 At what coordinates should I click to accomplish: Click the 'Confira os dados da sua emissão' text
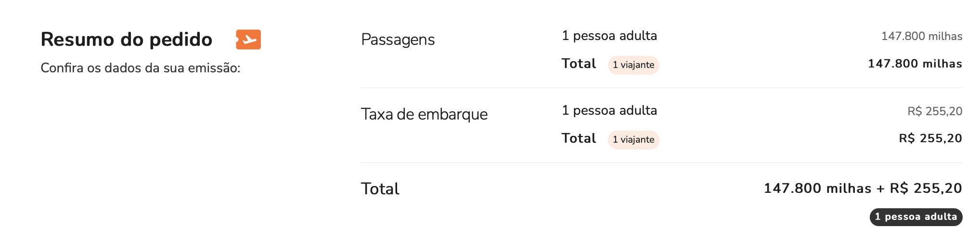(141, 68)
